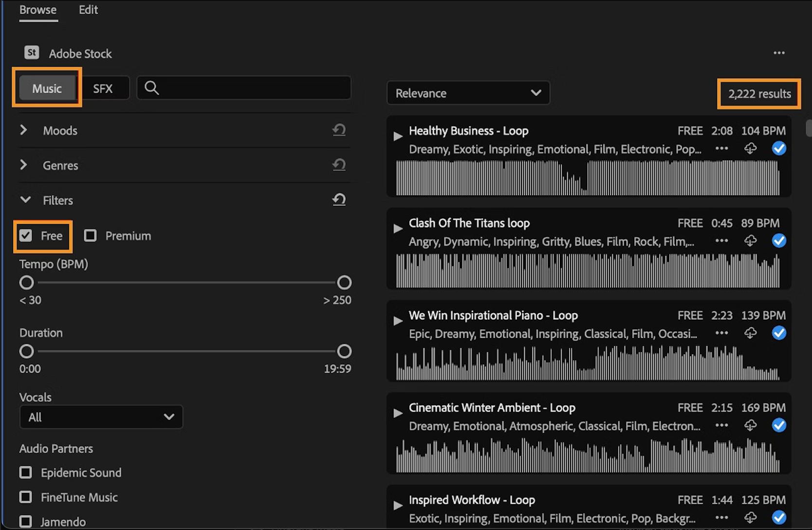Click the Tempo minimum slider handle
812x530 pixels.
click(27, 283)
